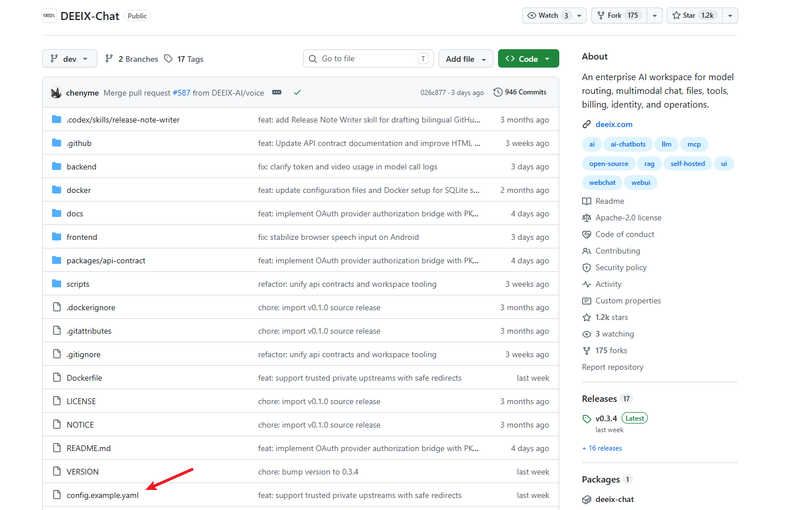Visit the deeix.com website link
This screenshot has width=812, height=510.
pyautogui.click(x=614, y=124)
